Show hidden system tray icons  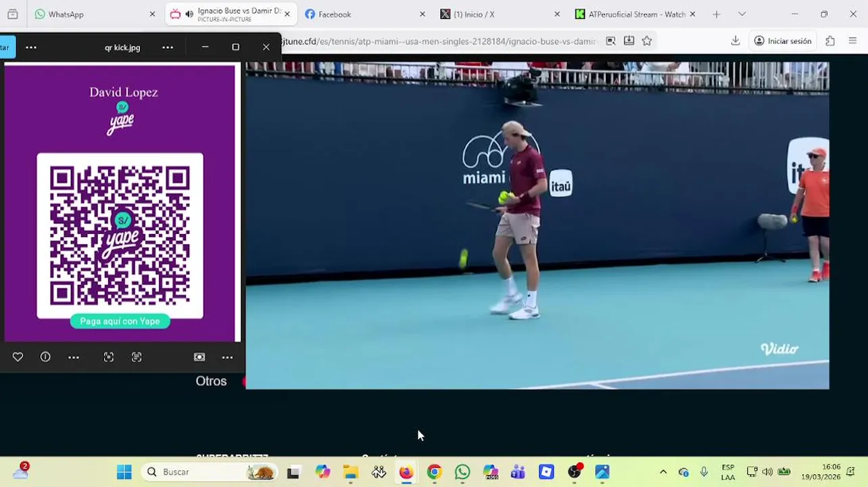pyautogui.click(x=663, y=472)
